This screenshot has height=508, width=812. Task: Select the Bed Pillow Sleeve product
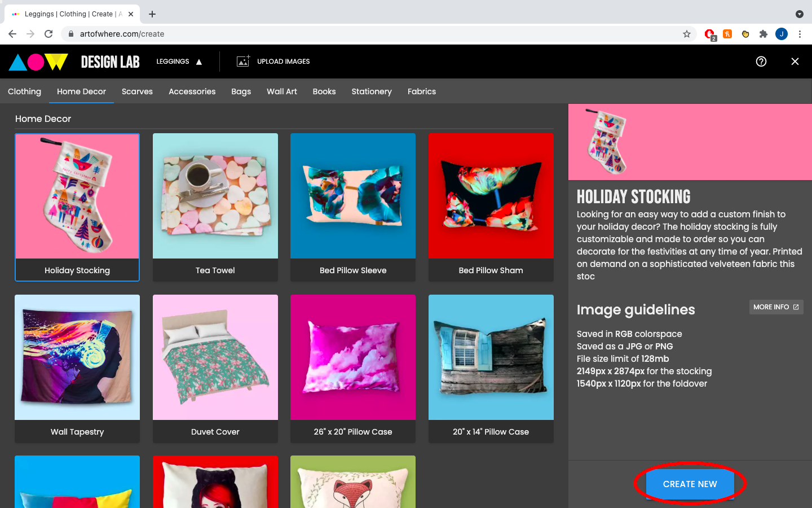point(353,207)
